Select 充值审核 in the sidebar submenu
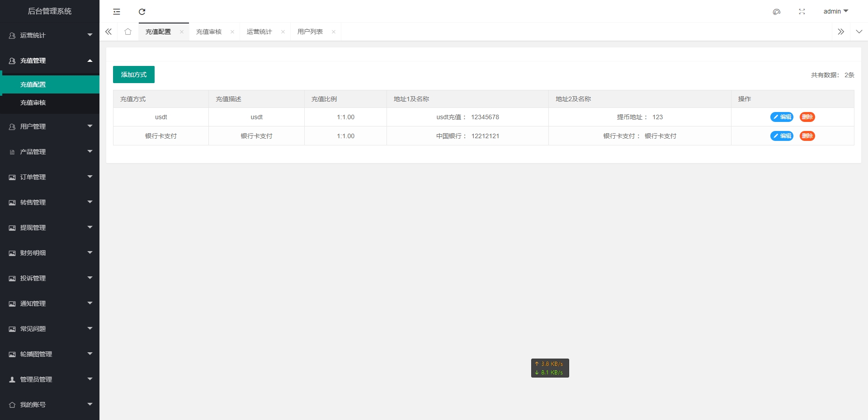The height and width of the screenshot is (420, 868). (x=33, y=103)
